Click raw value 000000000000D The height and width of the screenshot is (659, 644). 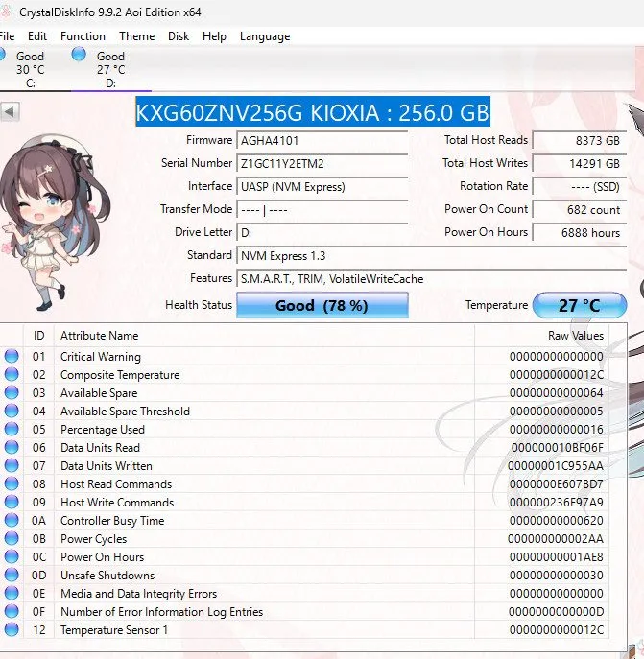coord(556,612)
